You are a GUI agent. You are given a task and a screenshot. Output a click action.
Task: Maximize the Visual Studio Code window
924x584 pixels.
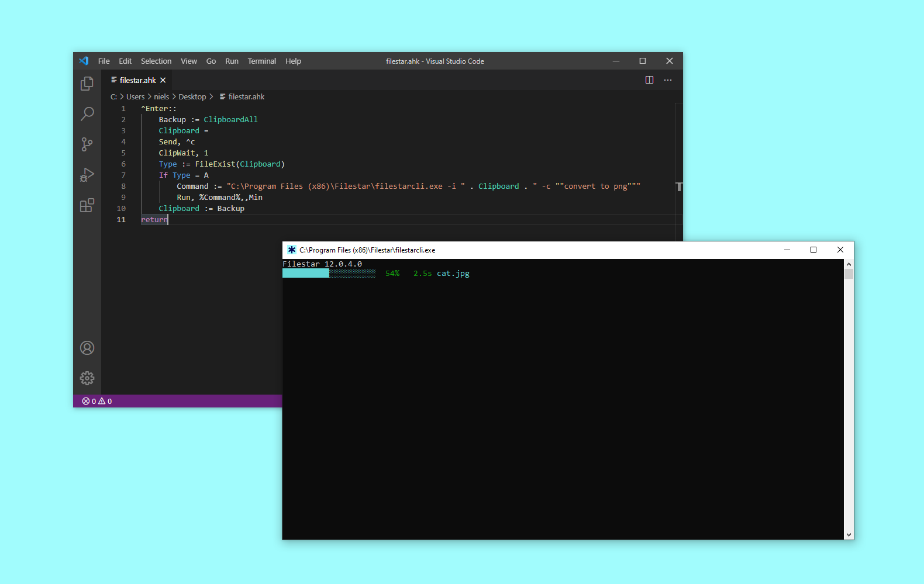tap(643, 61)
